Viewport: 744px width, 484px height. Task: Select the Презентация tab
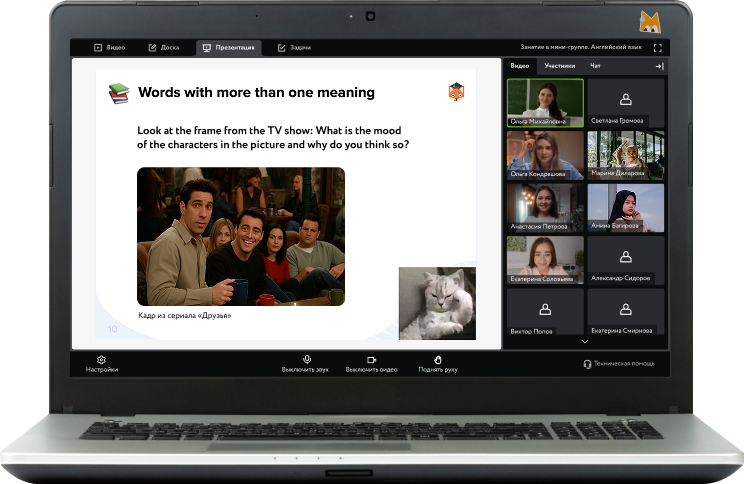tap(229, 47)
